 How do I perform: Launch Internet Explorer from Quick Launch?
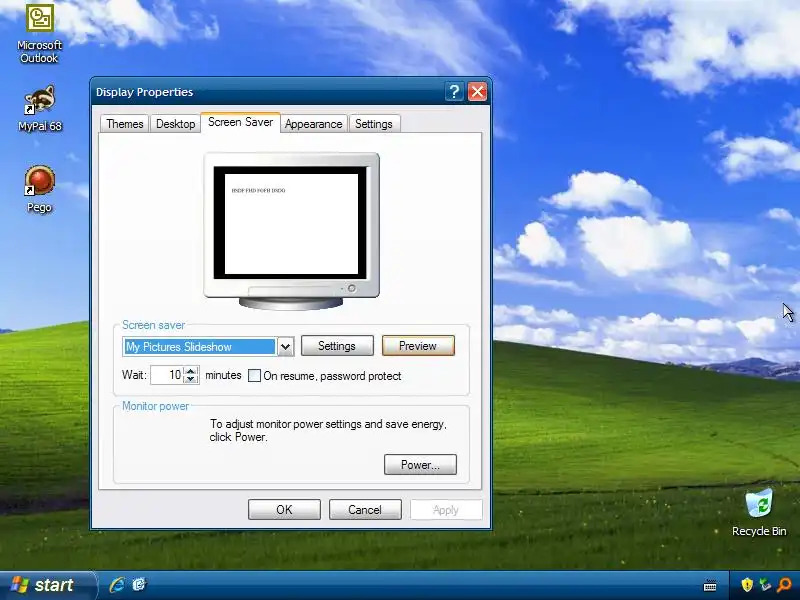click(117, 585)
